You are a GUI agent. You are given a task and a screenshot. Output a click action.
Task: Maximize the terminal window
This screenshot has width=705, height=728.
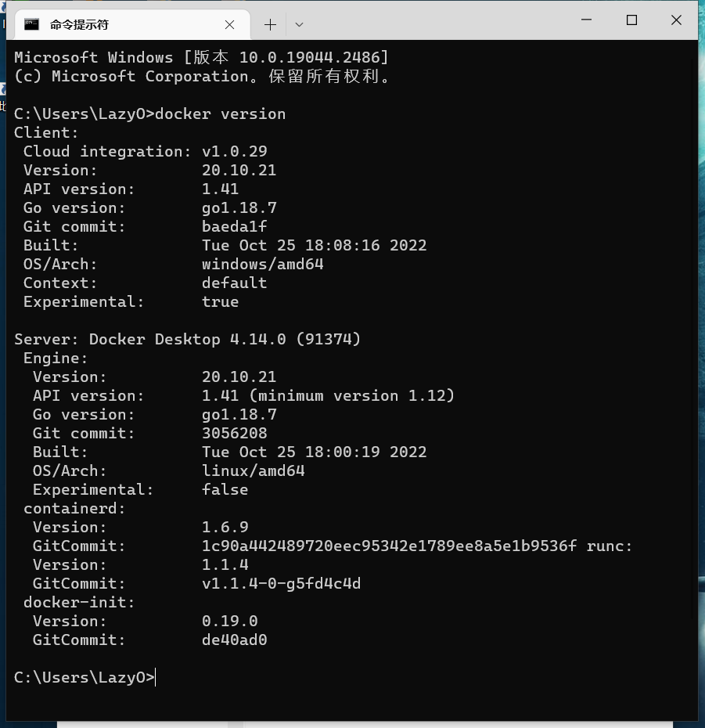point(631,20)
